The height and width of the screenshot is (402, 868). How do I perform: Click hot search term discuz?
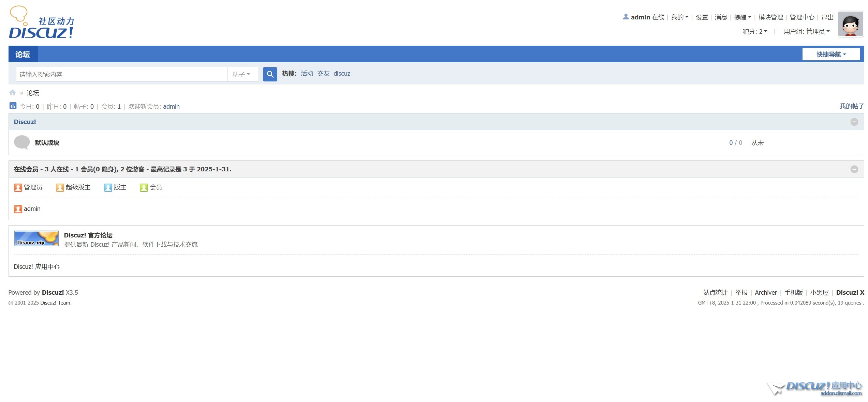pyautogui.click(x=342, y=74)
